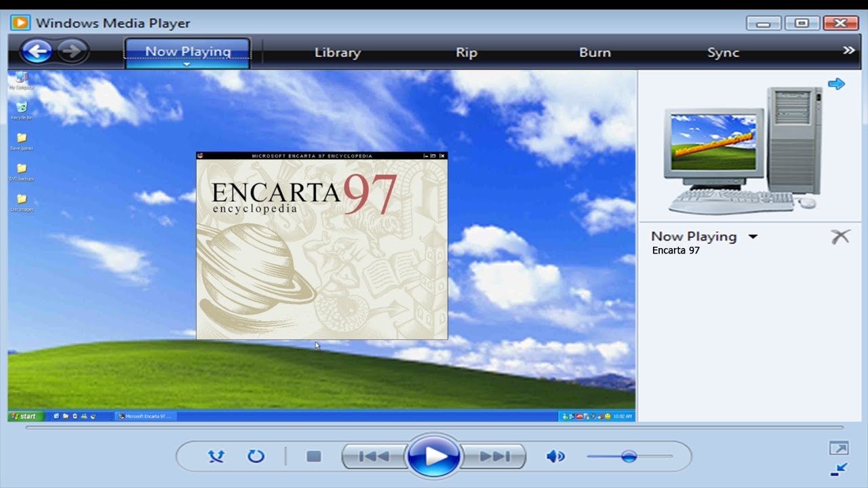This screenshot has width=868, height=488.
Task: Toggle repeat mode
Action: [x=256, y=456]
